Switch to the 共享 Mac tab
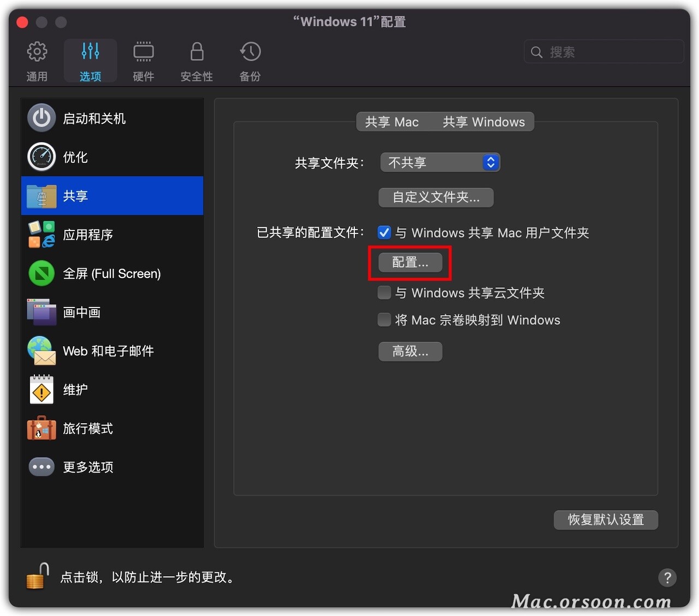 pos(392,122)
